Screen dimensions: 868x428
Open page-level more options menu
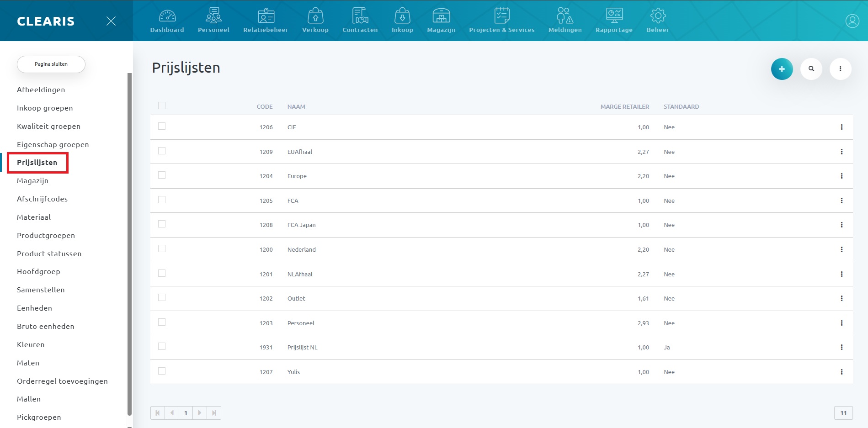(840, 69)
